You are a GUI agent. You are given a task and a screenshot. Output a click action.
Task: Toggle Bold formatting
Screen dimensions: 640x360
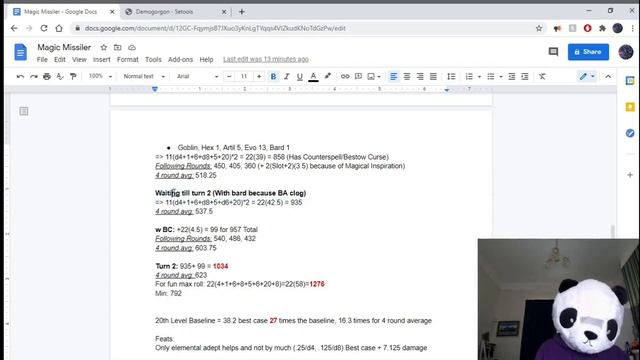click(x=273, y=76)
